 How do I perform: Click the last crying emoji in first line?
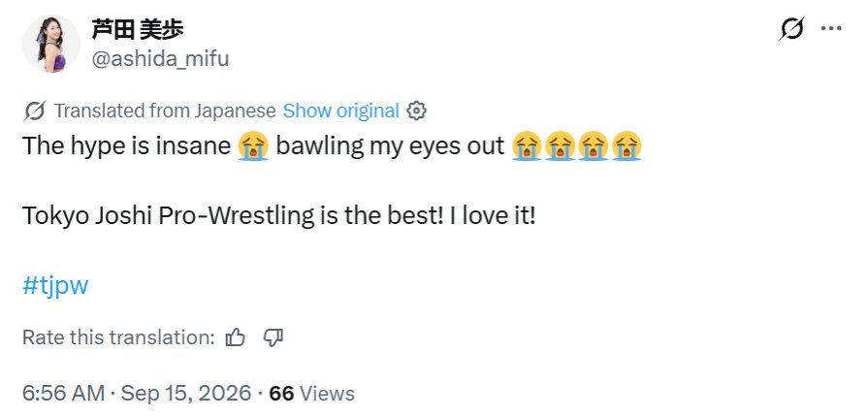coord(627,146)
